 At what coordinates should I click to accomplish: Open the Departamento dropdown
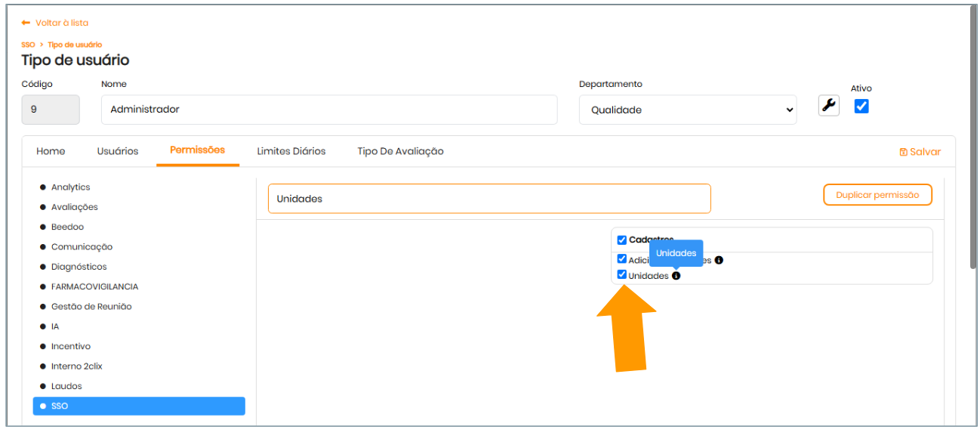687,110
